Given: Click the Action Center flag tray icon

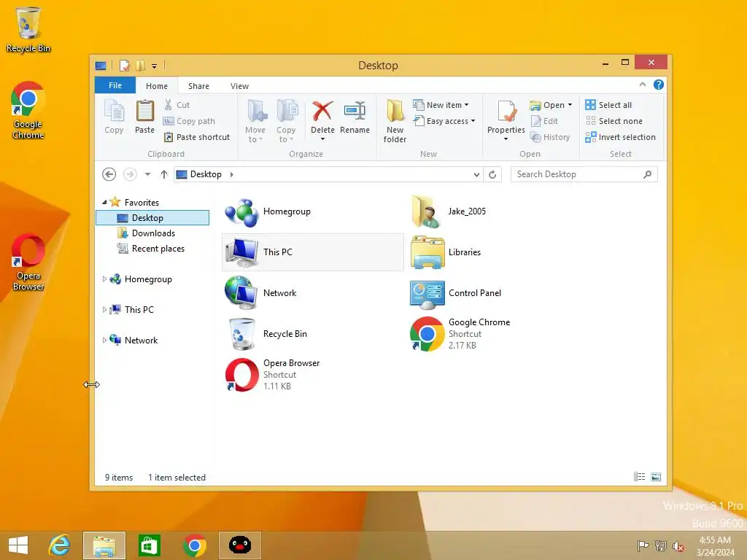Looking at the screenshot, I should pos(643,545).
